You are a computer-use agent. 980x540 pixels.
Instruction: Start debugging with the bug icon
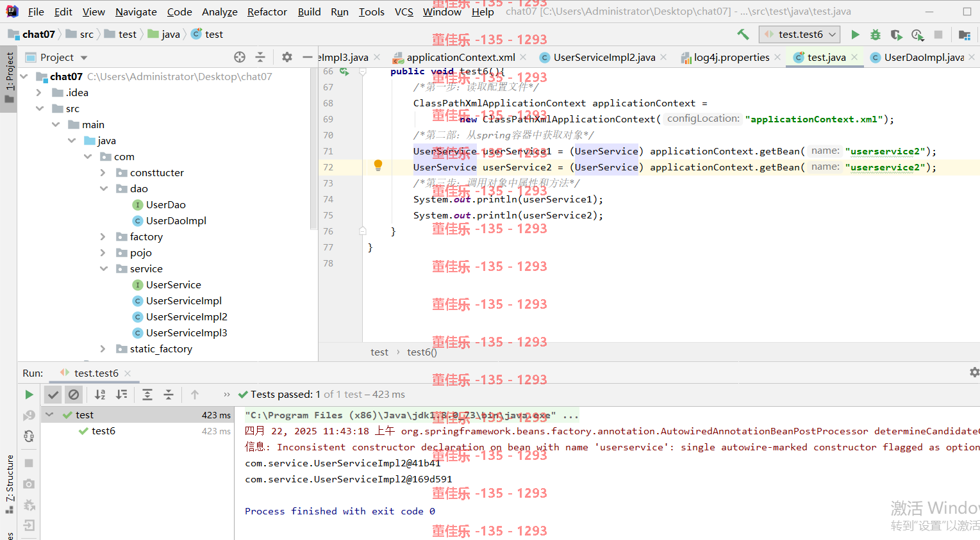point(876,35)
